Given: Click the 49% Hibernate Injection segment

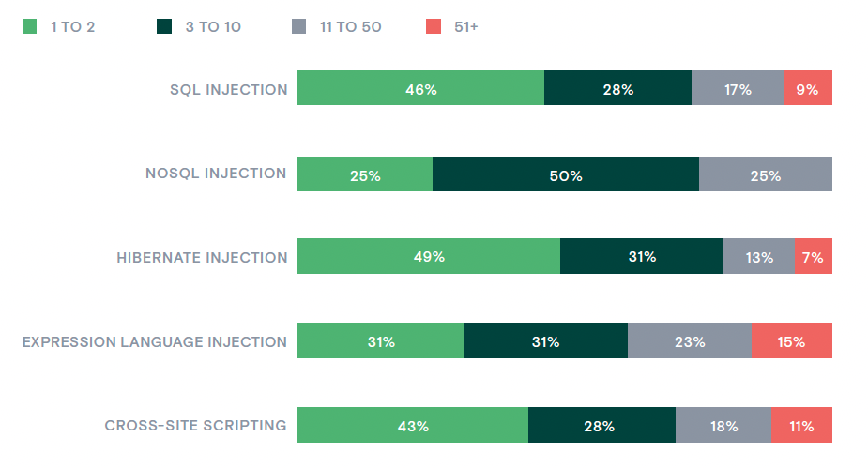Looking at the screenshot, I should tap(429, 257).
